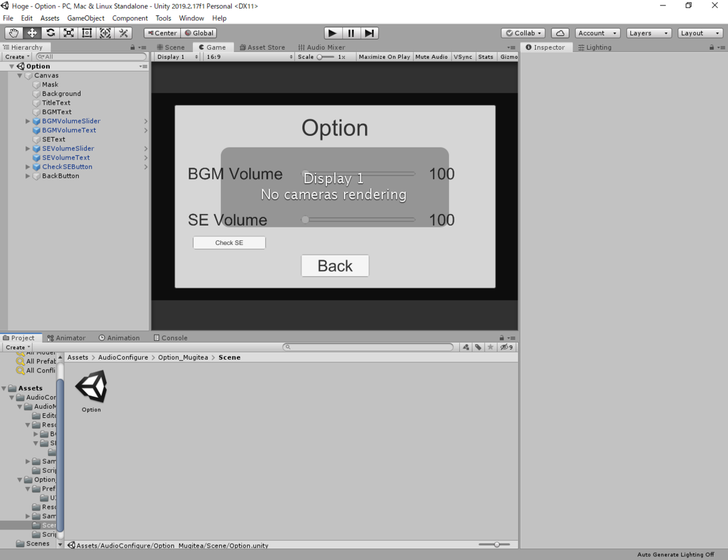Adjust the Project icon size slider
728x560 pixels.
coord(494,545)
